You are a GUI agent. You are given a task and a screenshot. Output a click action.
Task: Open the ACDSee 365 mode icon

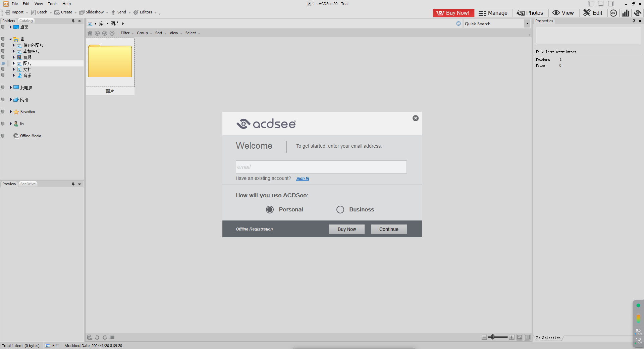click(613, 13)
